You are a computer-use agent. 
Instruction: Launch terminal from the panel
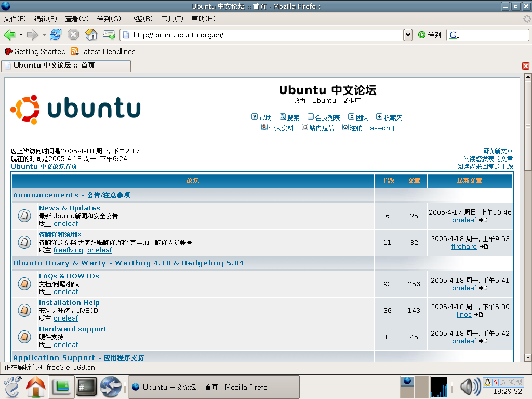86,387
